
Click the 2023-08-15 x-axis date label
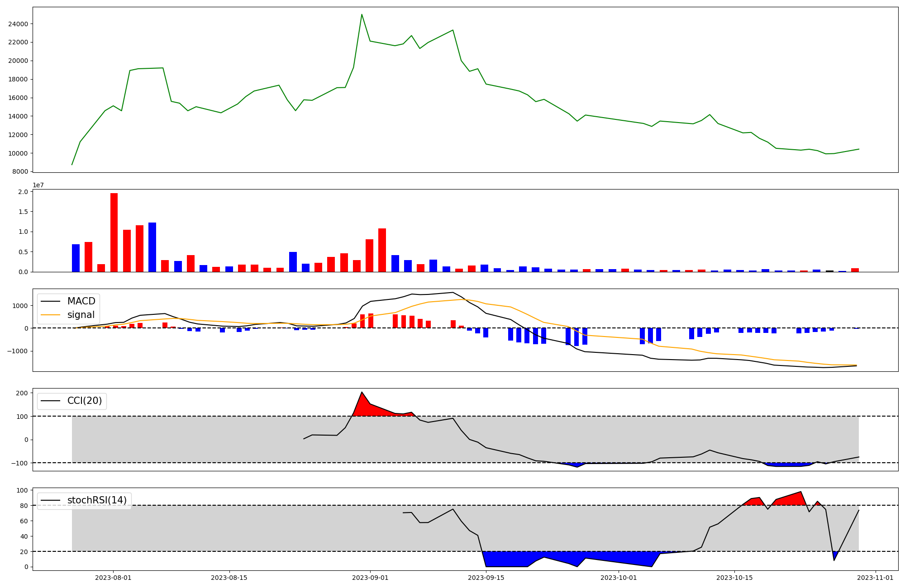click(229, 578)
